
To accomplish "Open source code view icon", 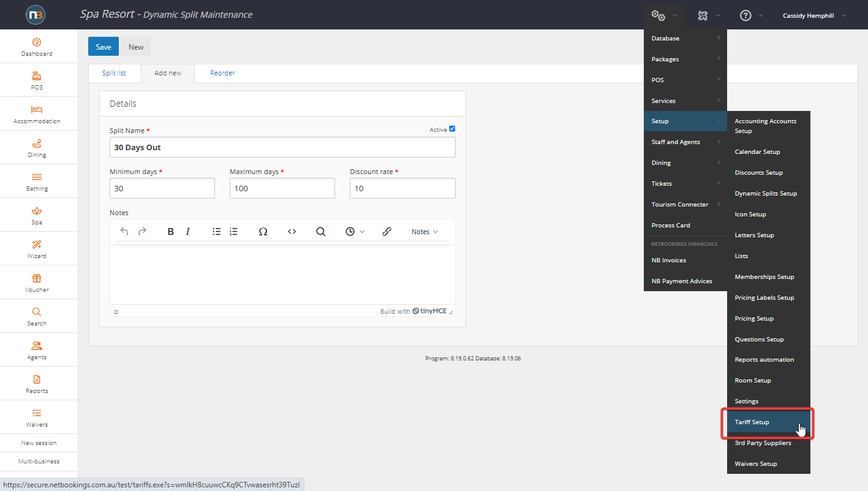I will pos(292,232).
